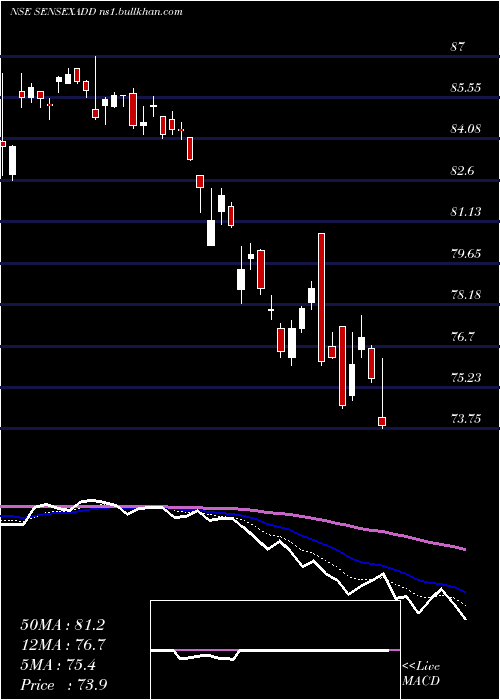Click the 84.08 price axis label

click(466, 129)
